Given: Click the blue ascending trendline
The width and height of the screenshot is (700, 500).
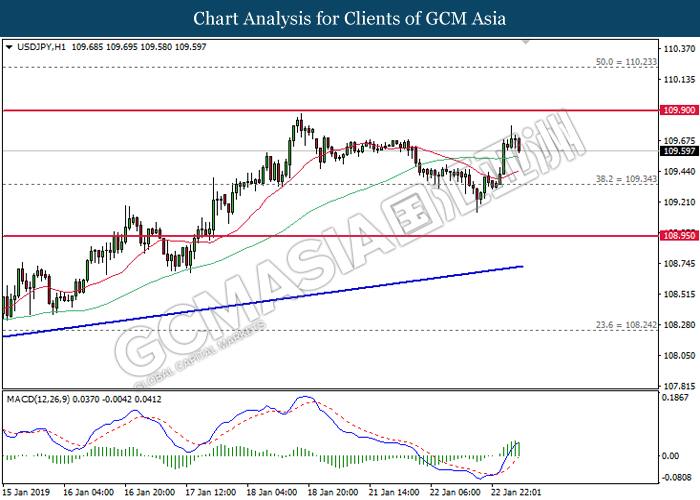Looking at the screenshot, I should [x=263, y=301].
